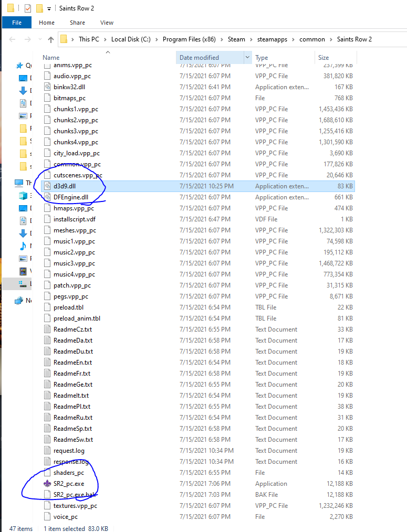This screenshot has width=407, height=532.
Task: Expand chevron after This PC in breadcrumb
Action: (105, 40)
